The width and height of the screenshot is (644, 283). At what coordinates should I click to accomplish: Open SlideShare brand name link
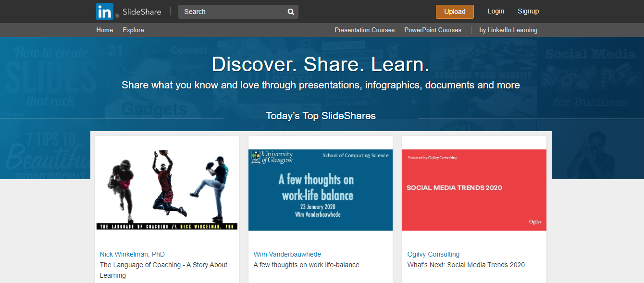(x=142, y=12)
